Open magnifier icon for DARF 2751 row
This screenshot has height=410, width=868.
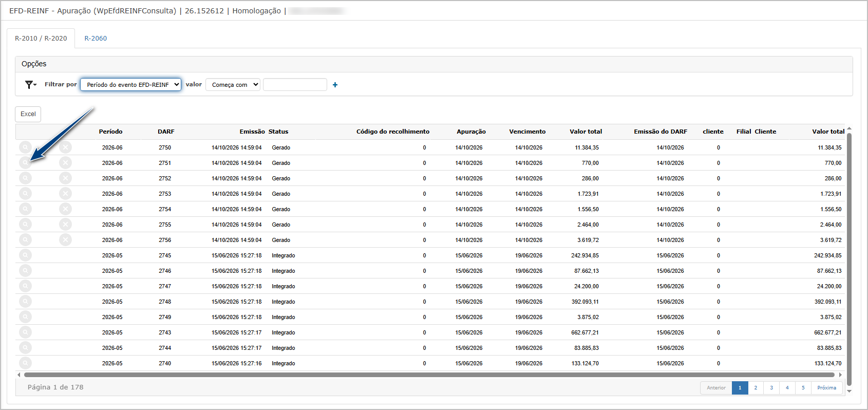pyautogui.click(x=25, y=163)
